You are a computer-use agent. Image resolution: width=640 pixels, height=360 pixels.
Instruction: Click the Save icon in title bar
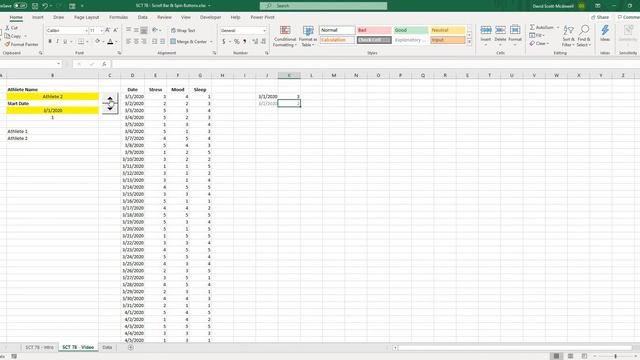(x=35, y=6)
